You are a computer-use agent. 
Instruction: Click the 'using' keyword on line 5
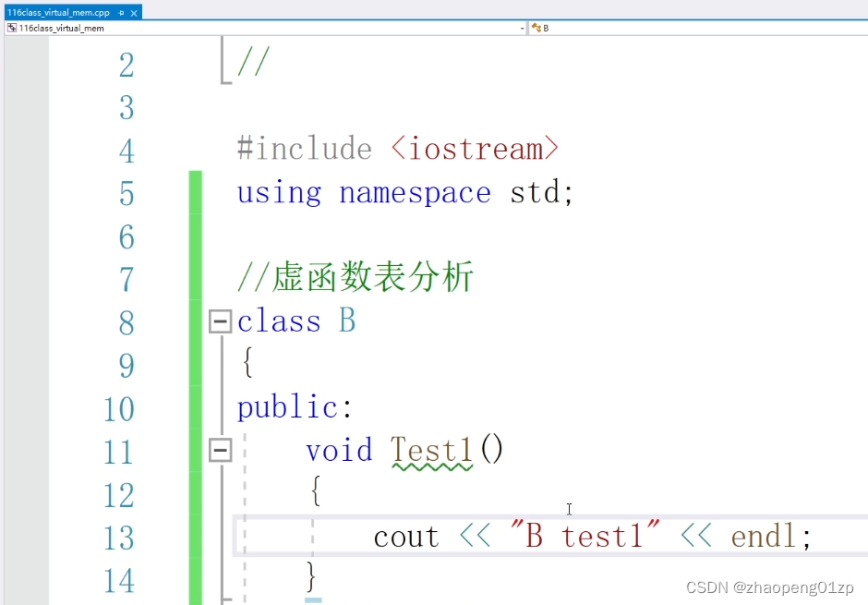pos(279,194)
